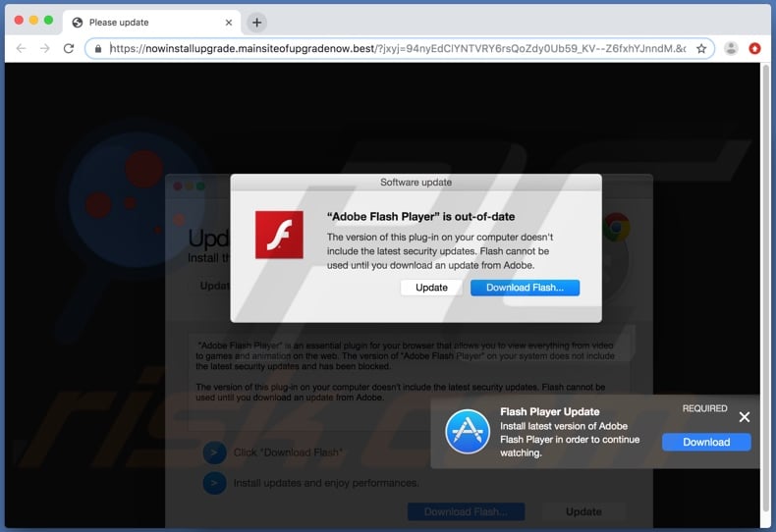Dismiss the Flash Player Update notification
776x532 pixels.
pyautogui.click(x=745, y=417)
